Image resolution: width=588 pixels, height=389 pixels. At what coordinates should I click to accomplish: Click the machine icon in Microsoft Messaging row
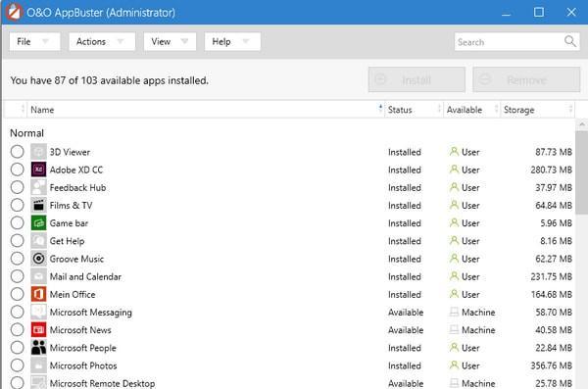tap(454, 312)
